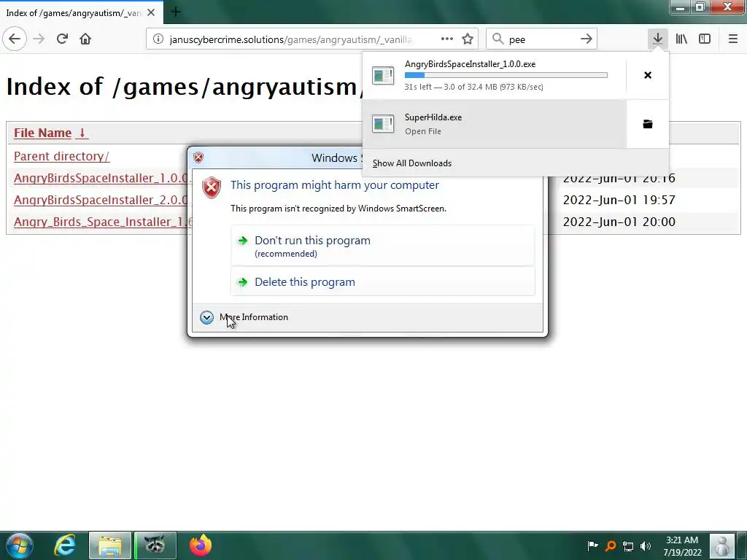The height and width of the screenshot is (560, 747).
Task: Click the download progress bar
Action: coord(506,75)
